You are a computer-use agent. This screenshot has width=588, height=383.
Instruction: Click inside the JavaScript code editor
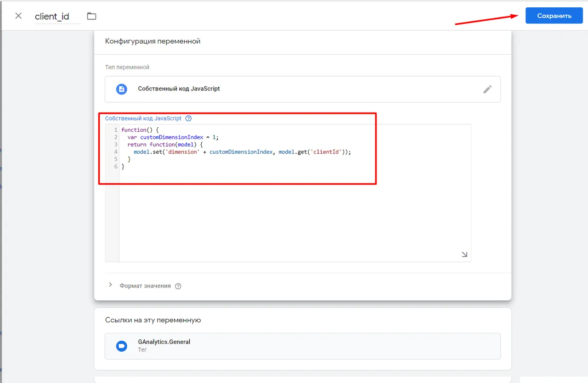[288, 193]
